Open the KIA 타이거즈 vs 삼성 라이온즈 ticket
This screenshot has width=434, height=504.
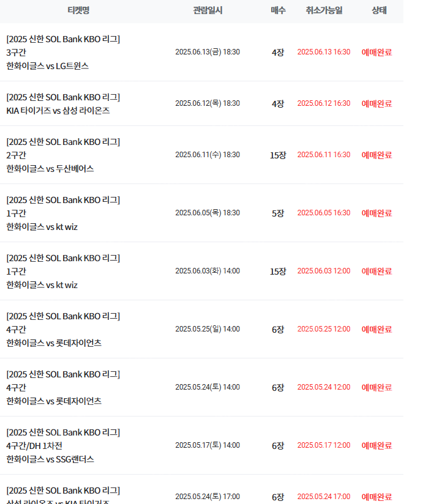[63, 104]
